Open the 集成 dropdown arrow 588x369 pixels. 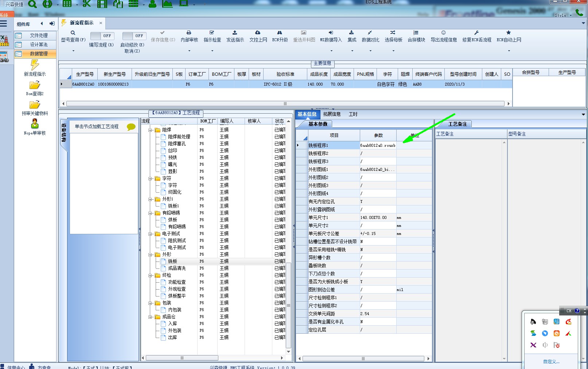(352, 51)
